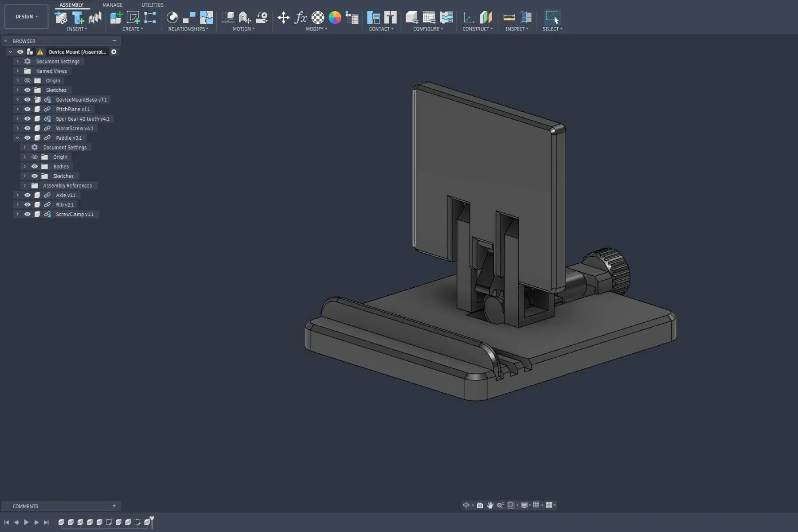Open the Configuration Table icon
798x532 pixels.
pyautogui.click(x=429, y=18)
